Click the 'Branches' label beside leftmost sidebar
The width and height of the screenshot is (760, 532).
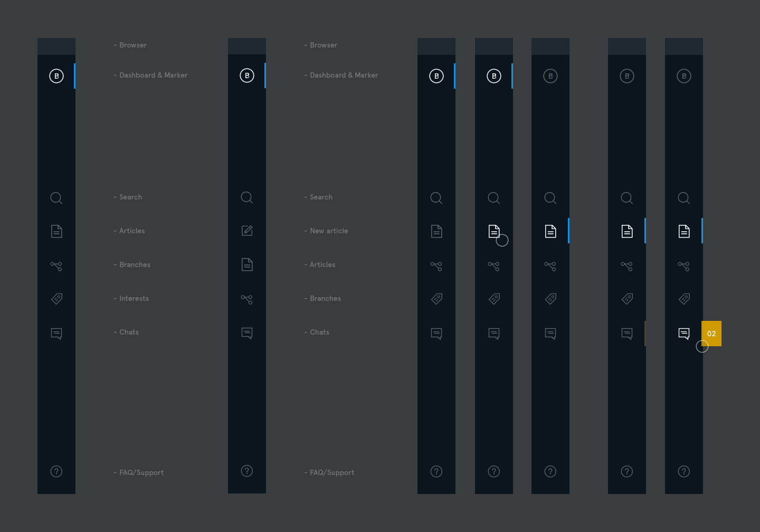pos(135,264)
